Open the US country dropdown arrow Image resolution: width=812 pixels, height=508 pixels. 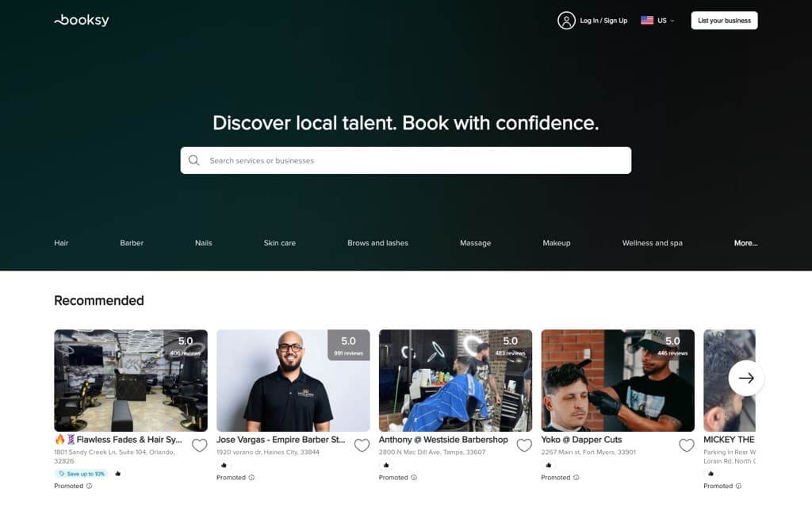click(x=672, y=21)
